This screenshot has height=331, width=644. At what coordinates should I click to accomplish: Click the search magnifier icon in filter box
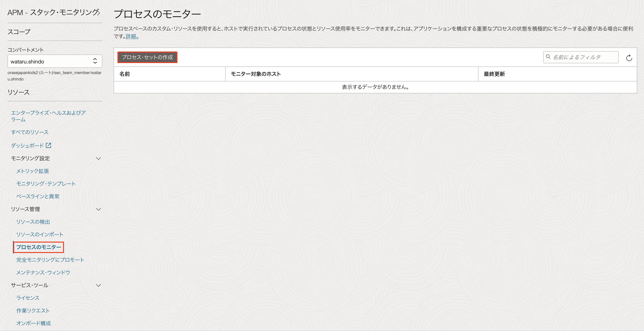(x=548, y=57)
